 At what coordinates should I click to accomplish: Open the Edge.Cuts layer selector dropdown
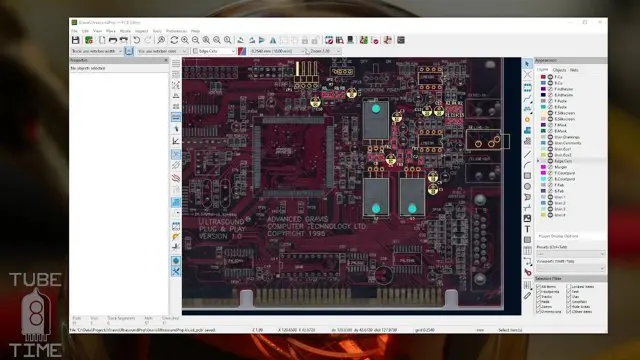214,51
